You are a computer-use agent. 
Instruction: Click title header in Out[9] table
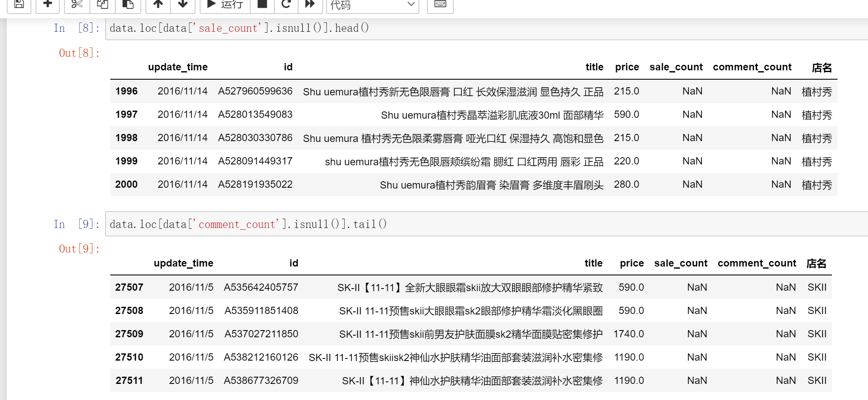[x=594, y=264]
